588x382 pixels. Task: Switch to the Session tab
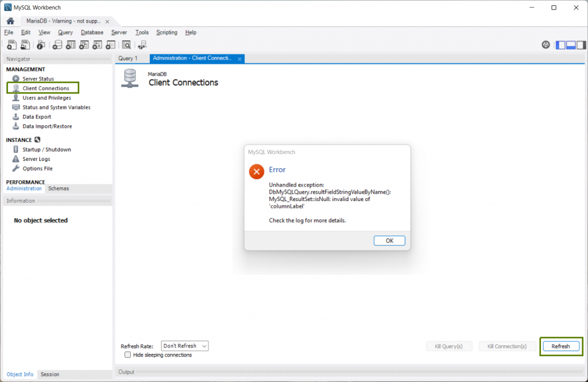click(50, 374)
